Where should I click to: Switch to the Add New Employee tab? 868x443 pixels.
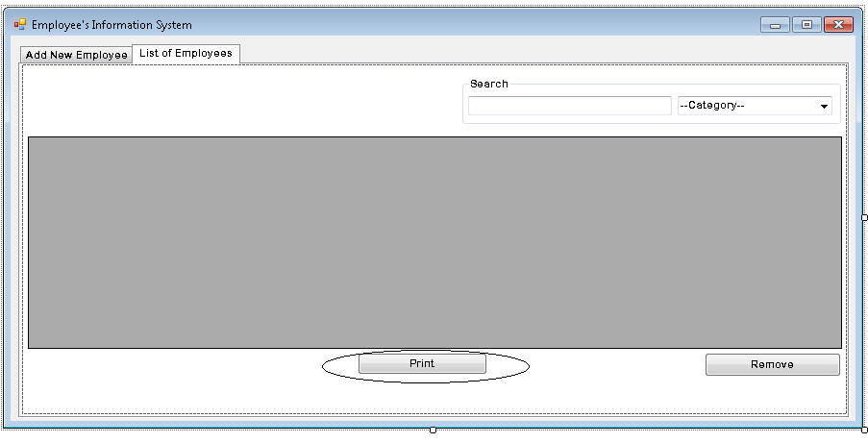tap(76, 55)
